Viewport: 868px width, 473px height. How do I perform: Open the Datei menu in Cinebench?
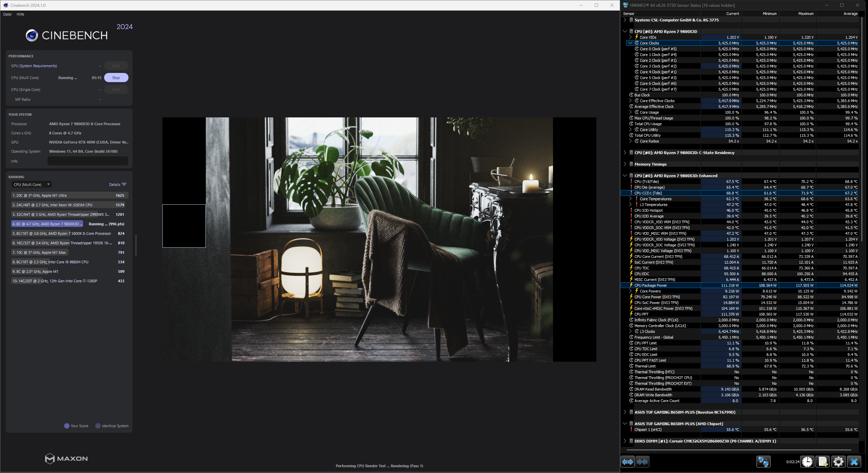(x=7, y=14)
